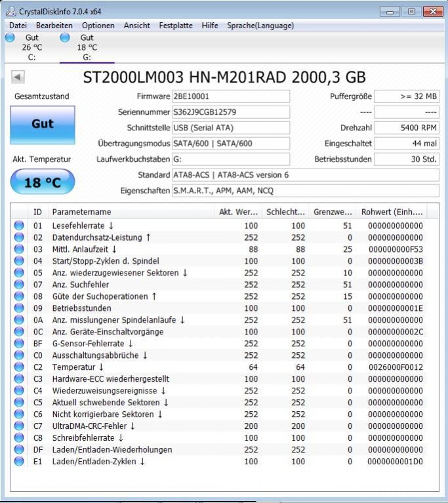448x503 pixels.
Task: Click the ID column header
Action: point(37,212)
